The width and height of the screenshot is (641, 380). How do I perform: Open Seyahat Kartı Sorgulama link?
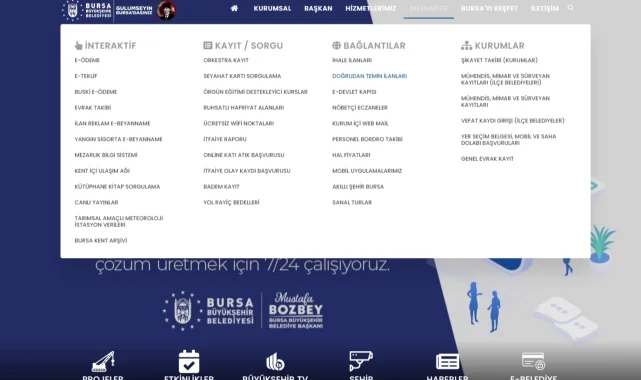click(242, 76)
